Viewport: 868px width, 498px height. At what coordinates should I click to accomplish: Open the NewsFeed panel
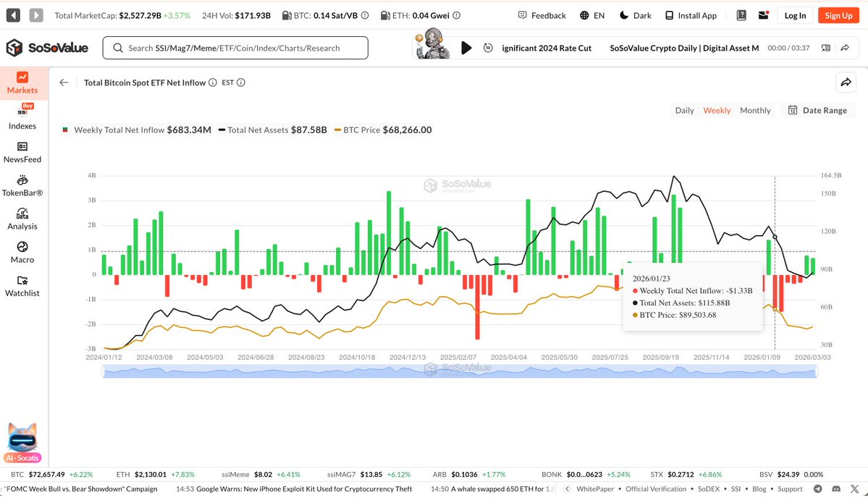(x=22, y=153)
